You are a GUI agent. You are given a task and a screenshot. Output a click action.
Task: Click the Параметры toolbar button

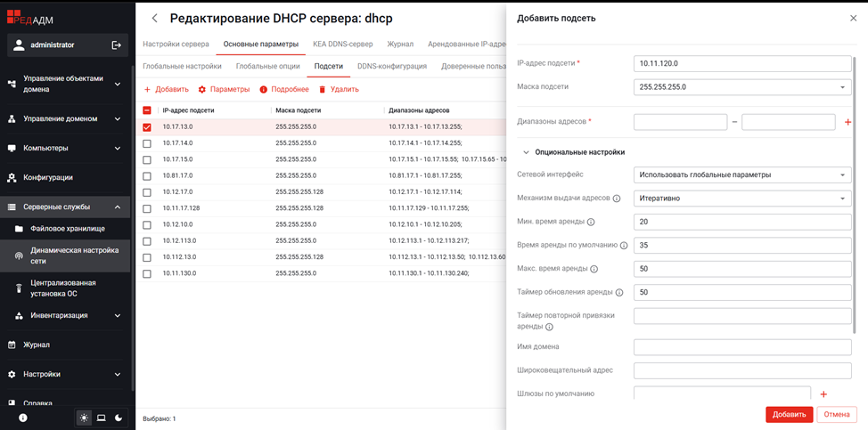tap(224, 89)
